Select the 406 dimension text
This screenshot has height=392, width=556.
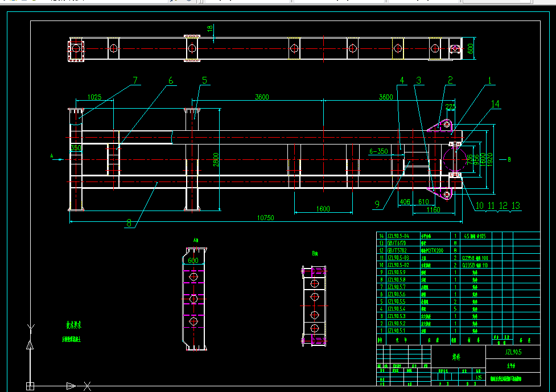click(405, 201)
